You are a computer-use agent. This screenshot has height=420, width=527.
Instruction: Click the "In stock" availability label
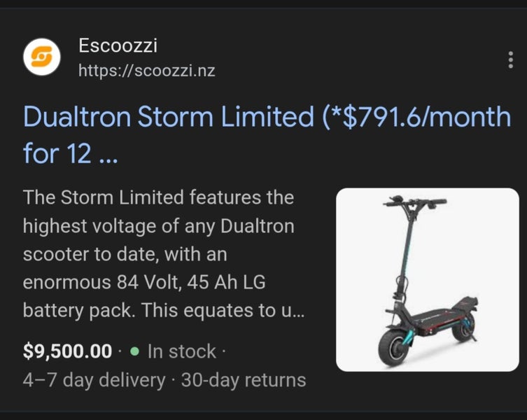point(181,351)
